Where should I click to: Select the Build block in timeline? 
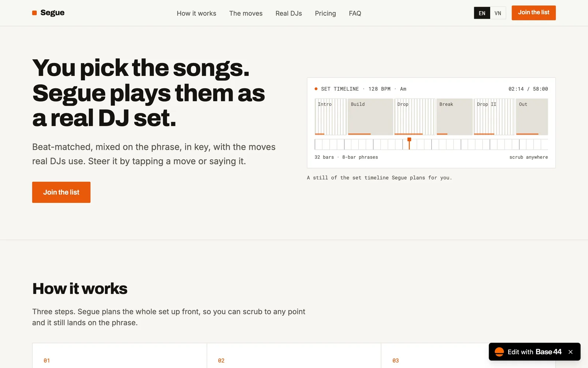(x=370, y=117)
